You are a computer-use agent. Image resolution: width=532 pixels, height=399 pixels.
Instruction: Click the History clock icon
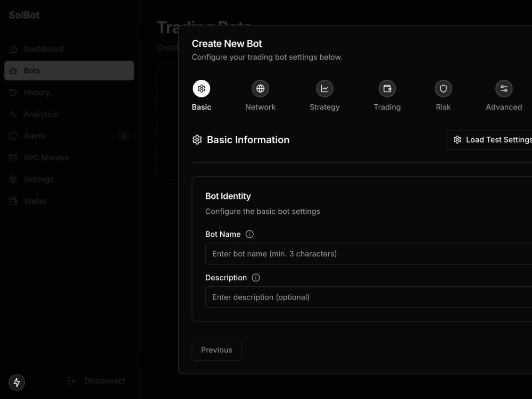13,92
